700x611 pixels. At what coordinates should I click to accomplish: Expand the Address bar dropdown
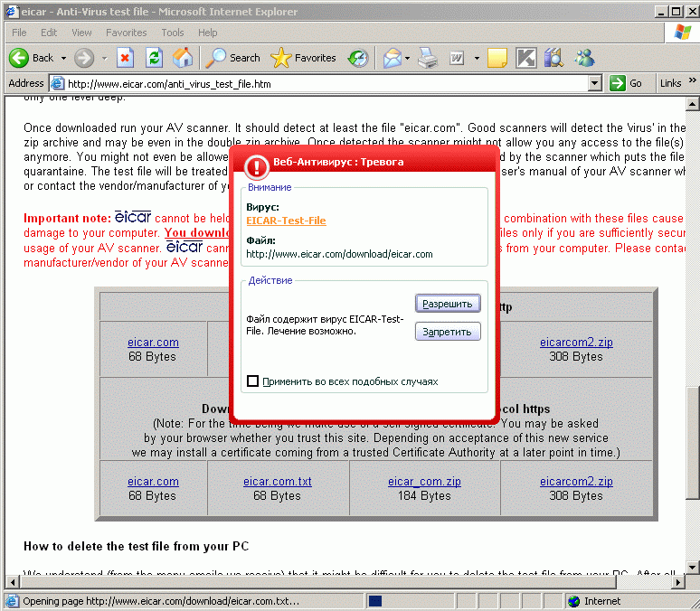point(594,83)
